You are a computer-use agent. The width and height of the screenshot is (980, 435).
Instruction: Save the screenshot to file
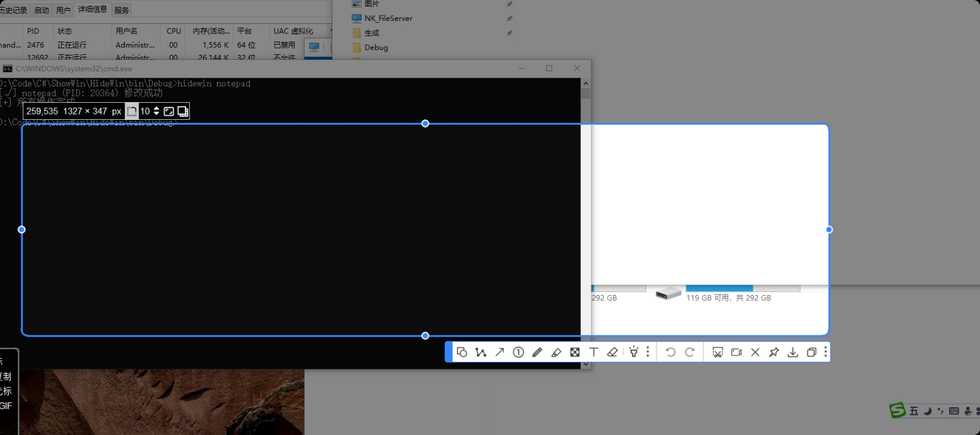coord(793,352)
